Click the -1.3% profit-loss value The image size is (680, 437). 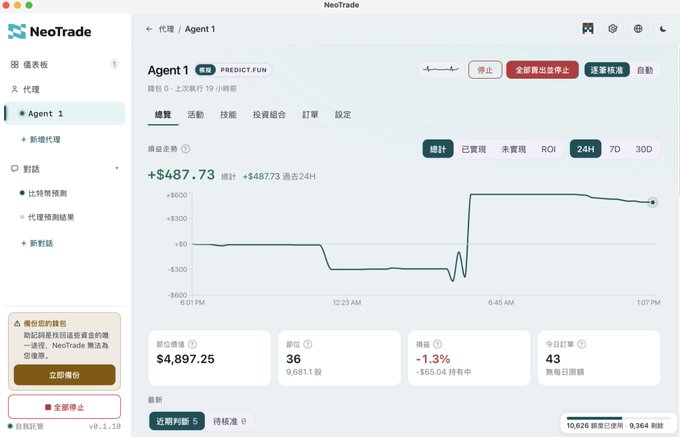pos(433,359)
